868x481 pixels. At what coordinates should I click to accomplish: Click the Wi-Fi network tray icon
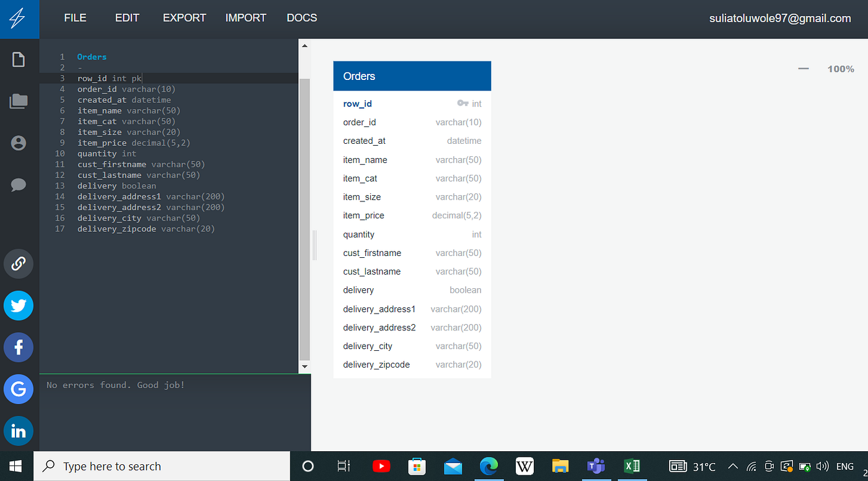[751, 466]
